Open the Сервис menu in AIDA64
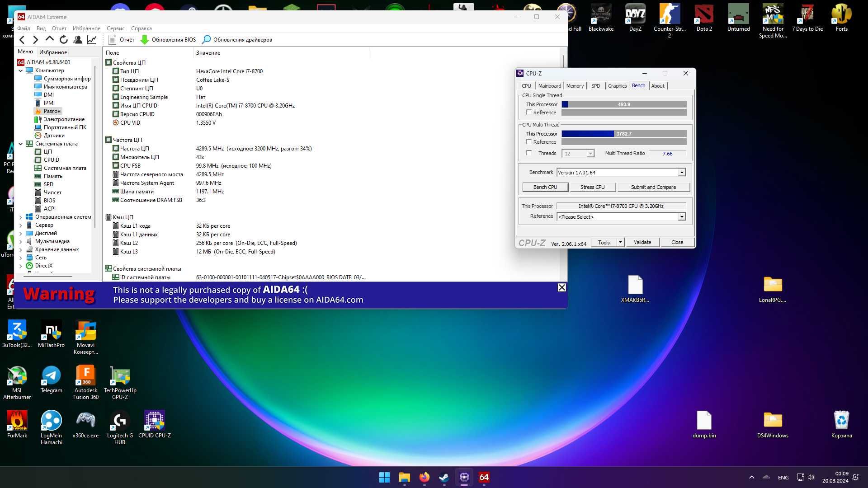This screenshot has height=488, width=868. [x=116, y=28]
